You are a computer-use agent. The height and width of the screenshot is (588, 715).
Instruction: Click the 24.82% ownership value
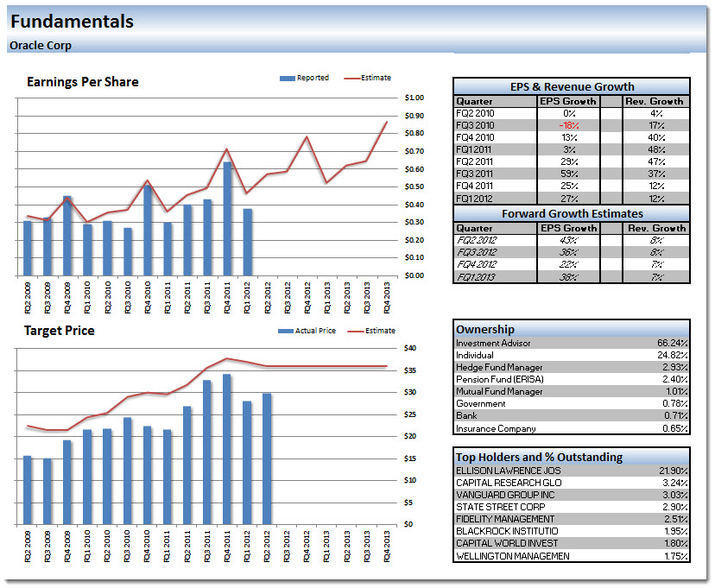[x=673, y=355]
